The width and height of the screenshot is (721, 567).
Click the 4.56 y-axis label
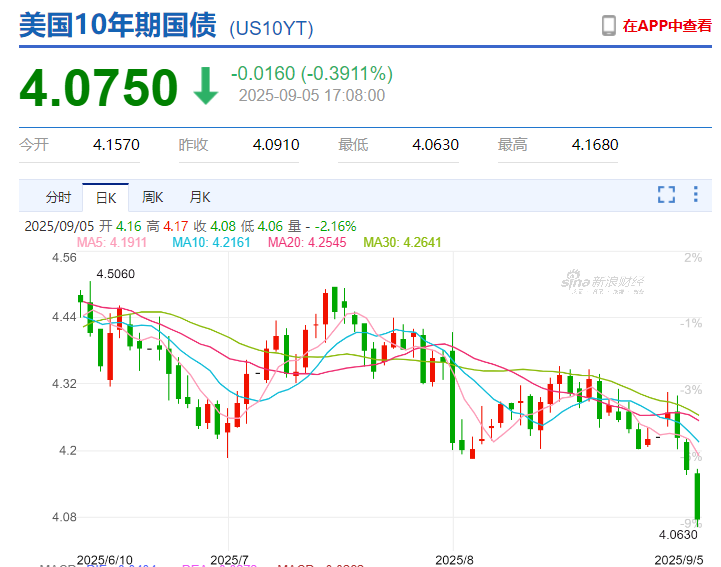(x=64, y=258)
